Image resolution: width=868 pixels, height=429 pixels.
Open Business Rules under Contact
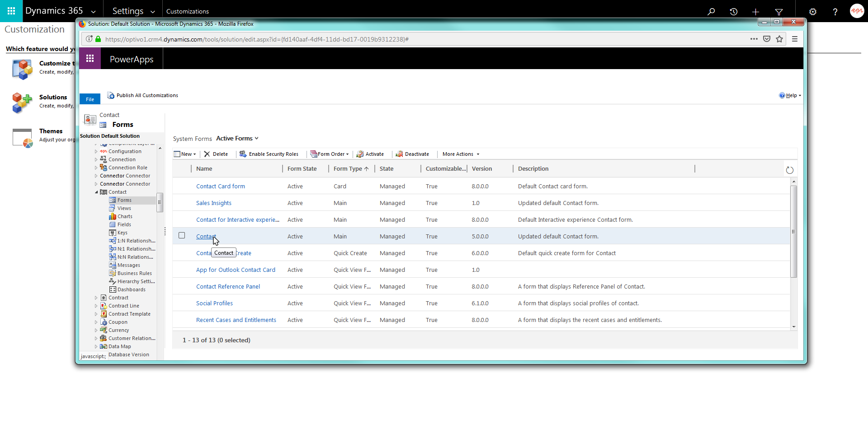(134, 273)
